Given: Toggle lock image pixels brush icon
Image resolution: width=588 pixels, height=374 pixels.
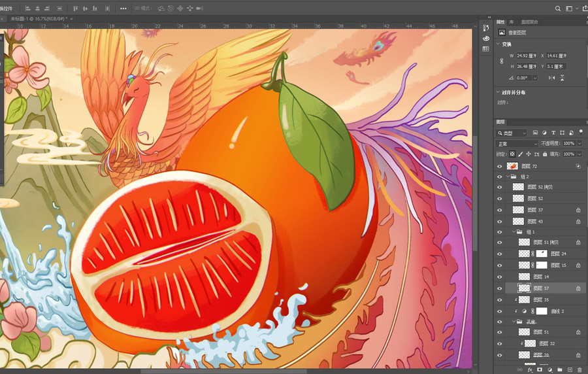Looking at the screenshot, I should (521, 154).
